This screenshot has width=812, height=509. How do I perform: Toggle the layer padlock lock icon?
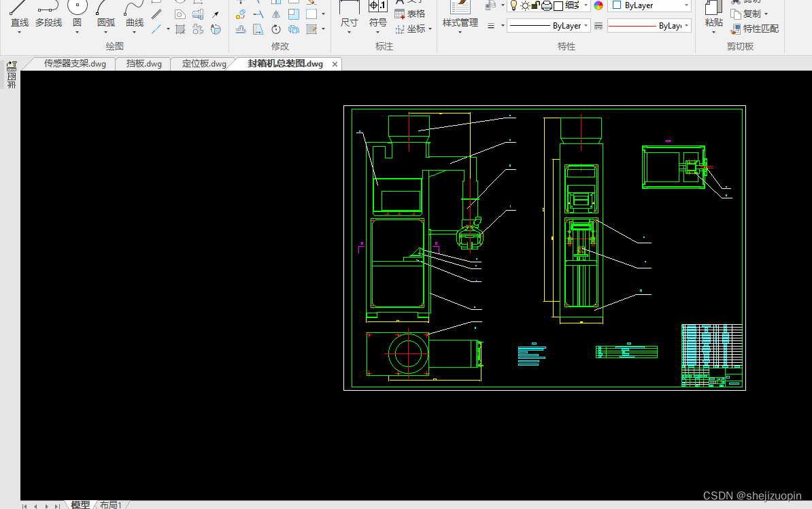click(536, 5)
